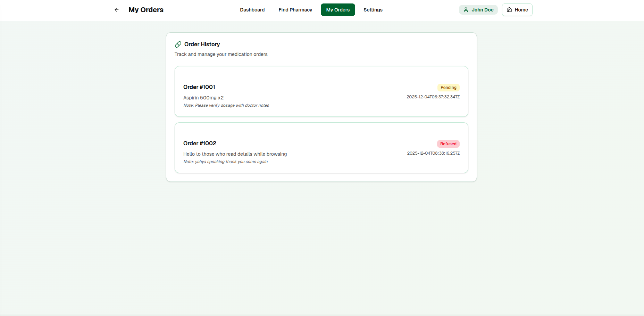The width and height of the screenshot is (644, 316).
Task: Click the Aspirin 500mg x2 order text
Action: click(x=203, y=98)
